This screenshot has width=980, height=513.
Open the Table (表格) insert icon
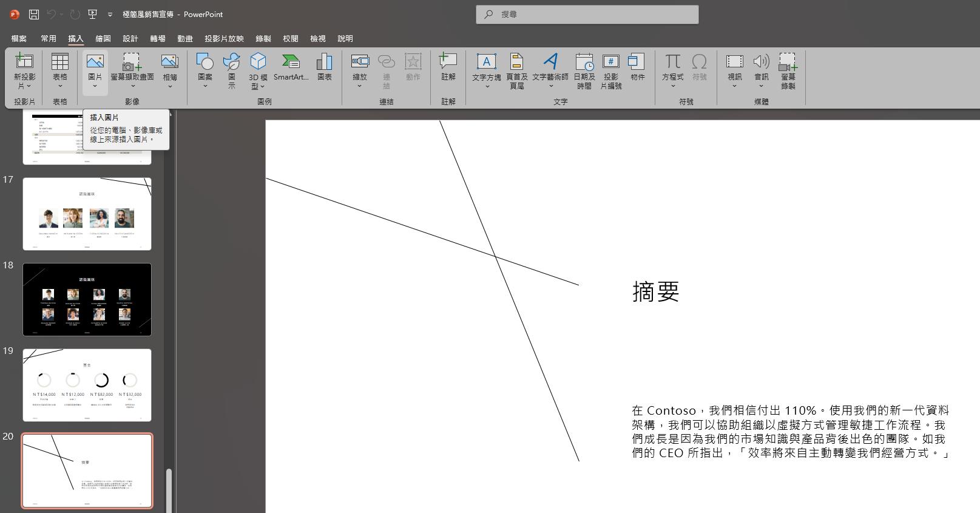pyautogui.click(x=60, y=61)
